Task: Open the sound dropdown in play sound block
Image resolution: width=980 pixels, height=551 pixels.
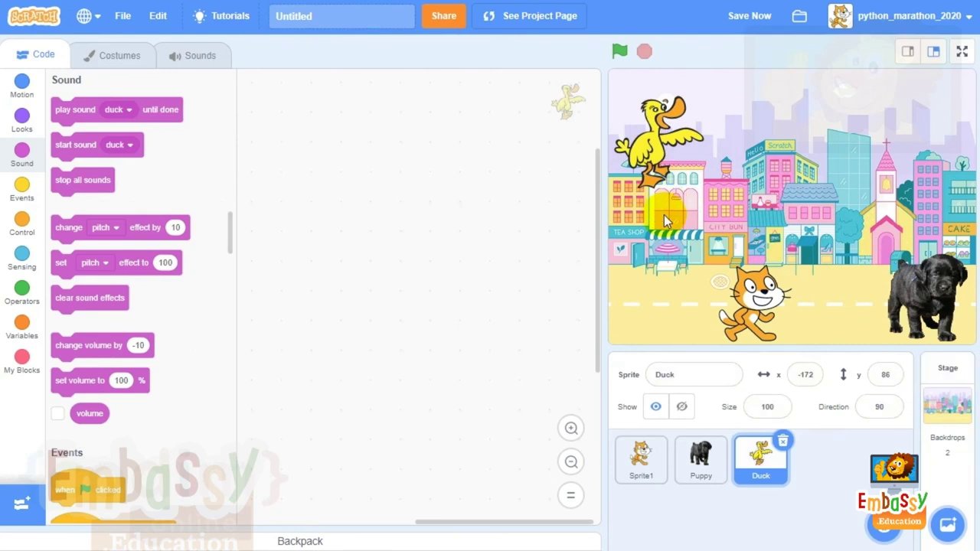Action: pos(117,109)
